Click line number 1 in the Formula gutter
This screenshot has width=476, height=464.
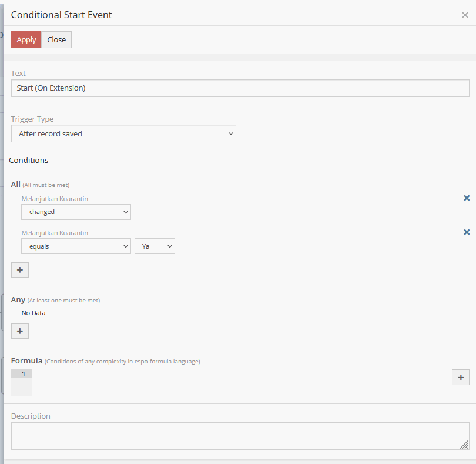click(23, 374)
